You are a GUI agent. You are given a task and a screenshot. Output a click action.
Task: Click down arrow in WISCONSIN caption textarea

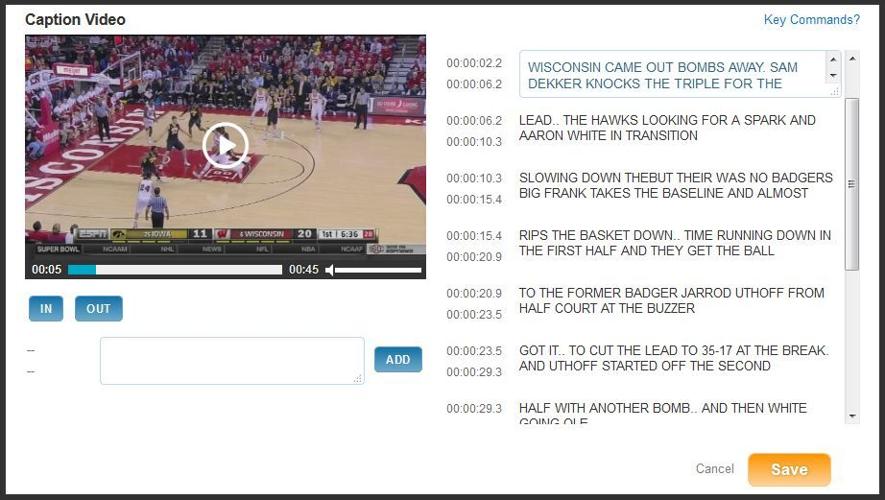(833, 76)
